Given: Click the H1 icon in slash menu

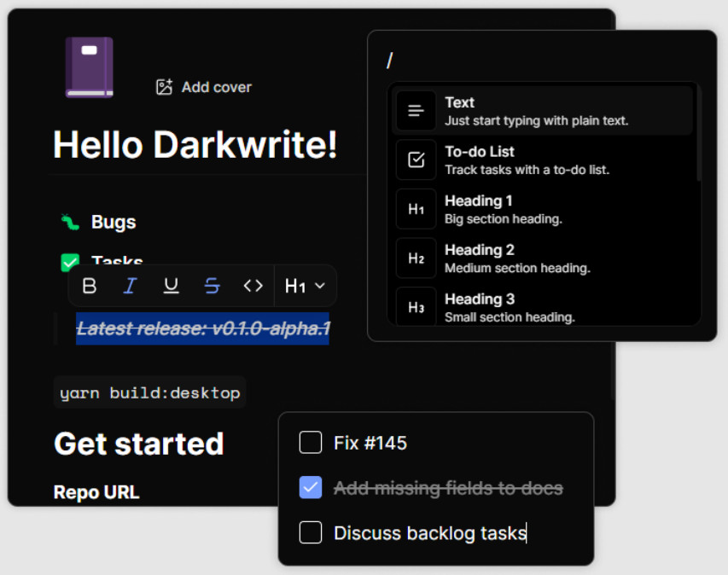Looking at the screenshot, I should coord(416,209).
